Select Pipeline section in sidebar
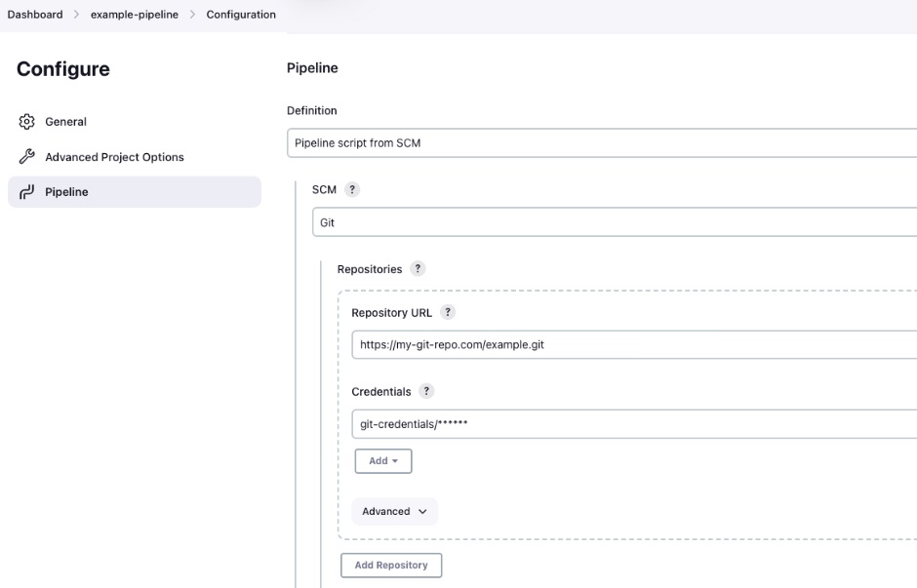The width and height of the screenshot is (917, 588). click(135, 192)
